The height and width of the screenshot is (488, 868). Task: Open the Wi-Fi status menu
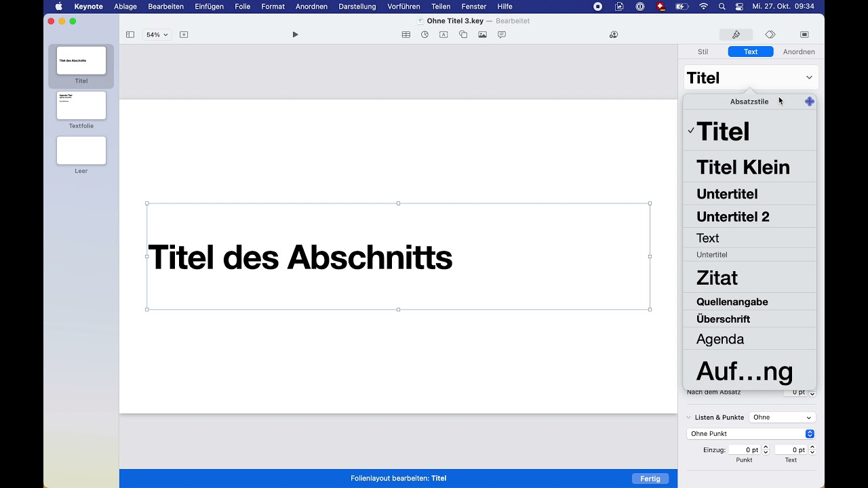coord(703,6)
